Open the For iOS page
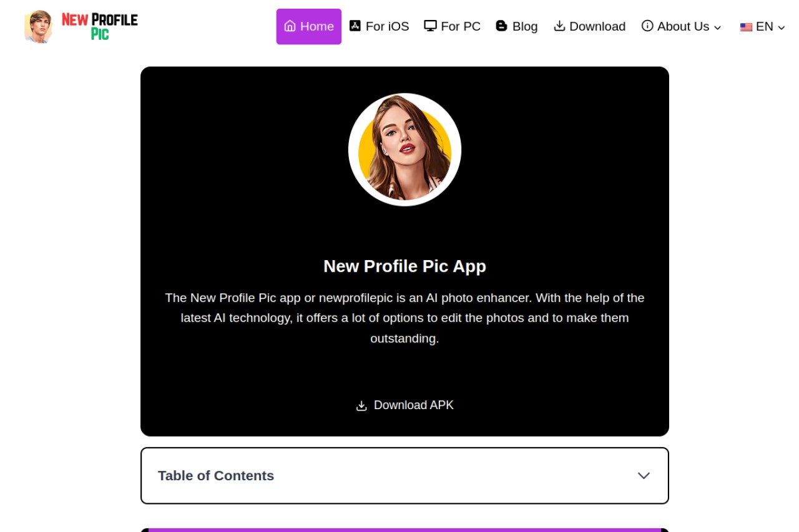This screenshot has height=532, width=799. coord(379,26)
